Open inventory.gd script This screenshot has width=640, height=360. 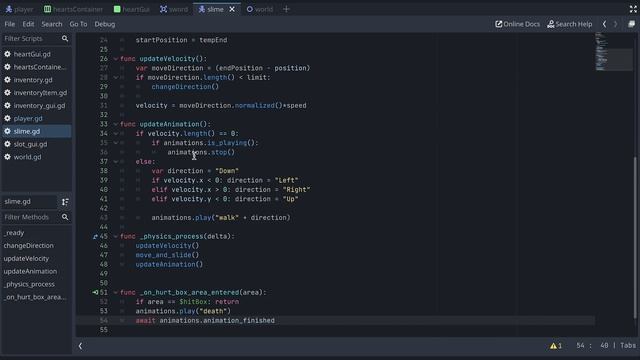33,80
